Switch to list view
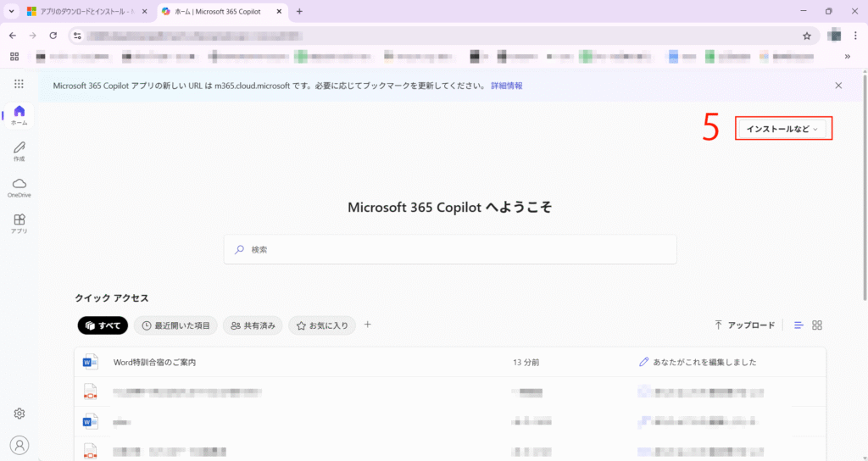 point(798,325)
